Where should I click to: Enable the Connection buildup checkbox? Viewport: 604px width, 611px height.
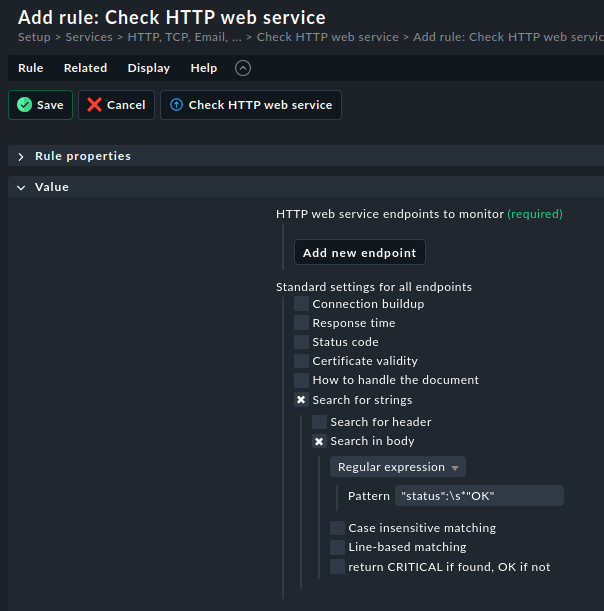[x=301, y=304]
